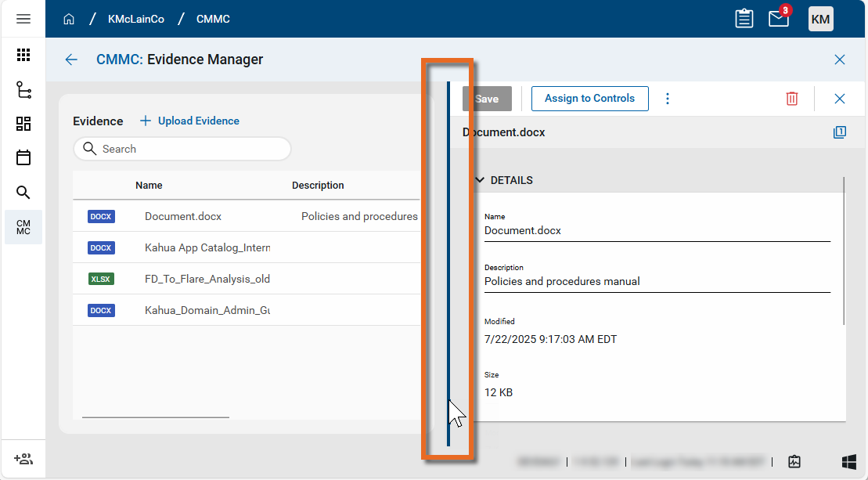This screenshot has height=480, width=868.
Task: Click the search magnifier in sidebar
Action: (x=23, y=192)
